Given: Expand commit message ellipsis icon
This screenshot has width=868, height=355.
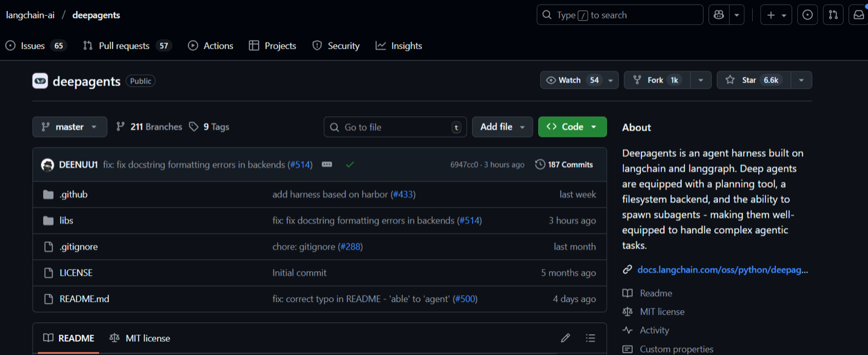Looking at the screenshot, I should [327, 164].
